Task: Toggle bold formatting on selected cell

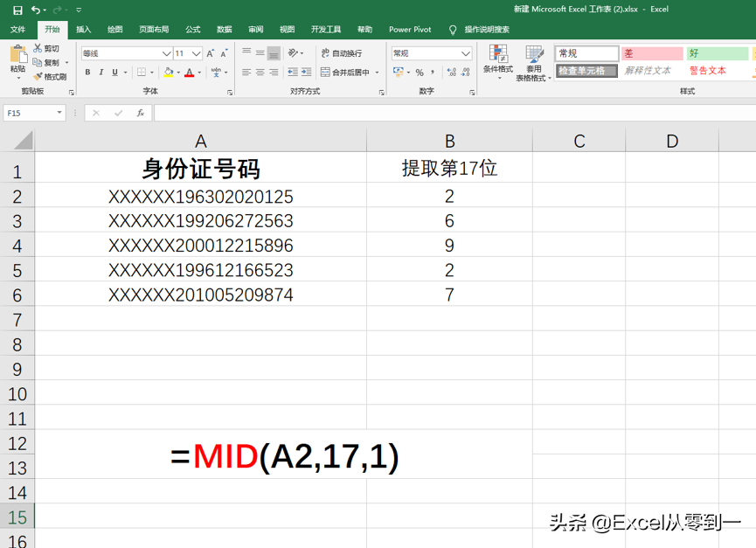Action: 87,72
